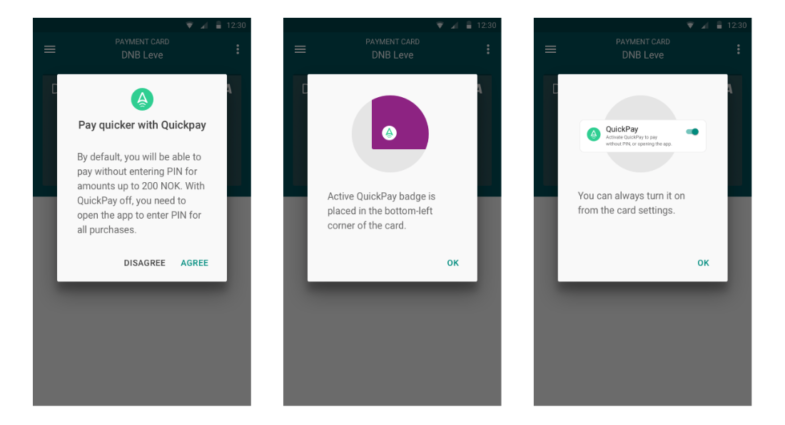Tap AGREE in the Quickpay dialog
The height and width of the screenshot is (425, 785).
coord(194,263)
